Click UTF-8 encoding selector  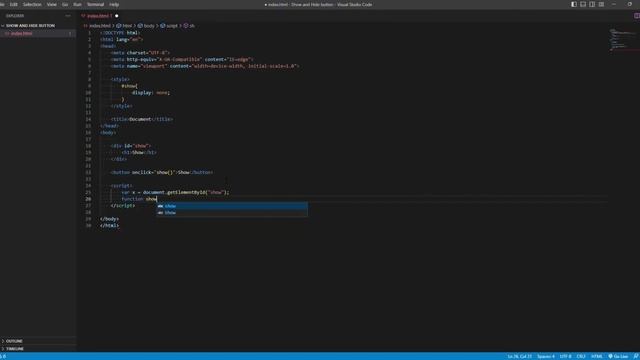tap(565, 356)
